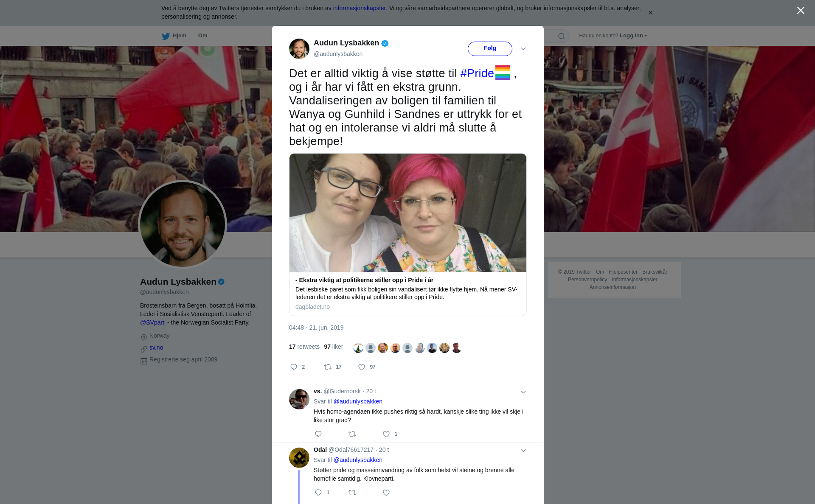Open the Dagbladet article image preview
Image resolution: width=815 pixels, height=504 pixels.
tap(408, 213)
